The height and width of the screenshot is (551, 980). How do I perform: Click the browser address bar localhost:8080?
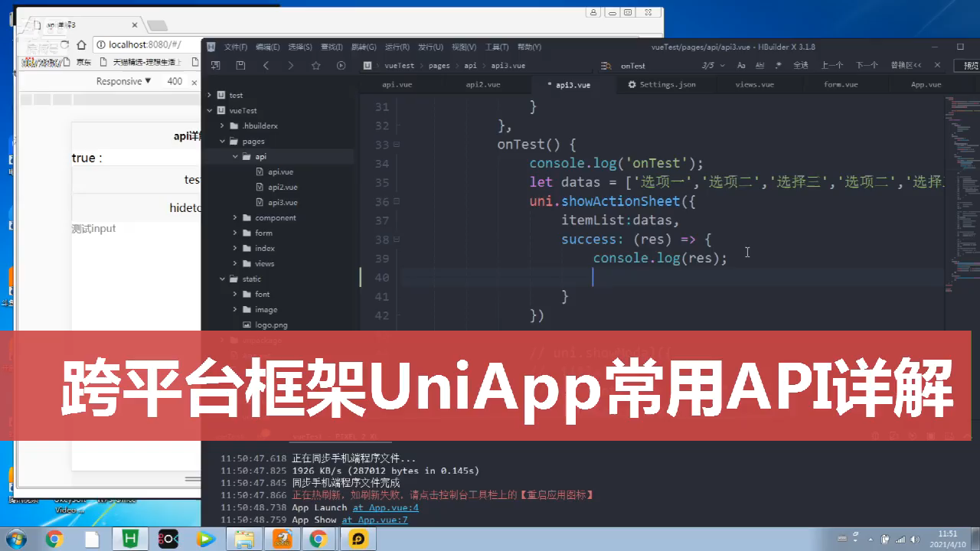[x=145, y=45]
